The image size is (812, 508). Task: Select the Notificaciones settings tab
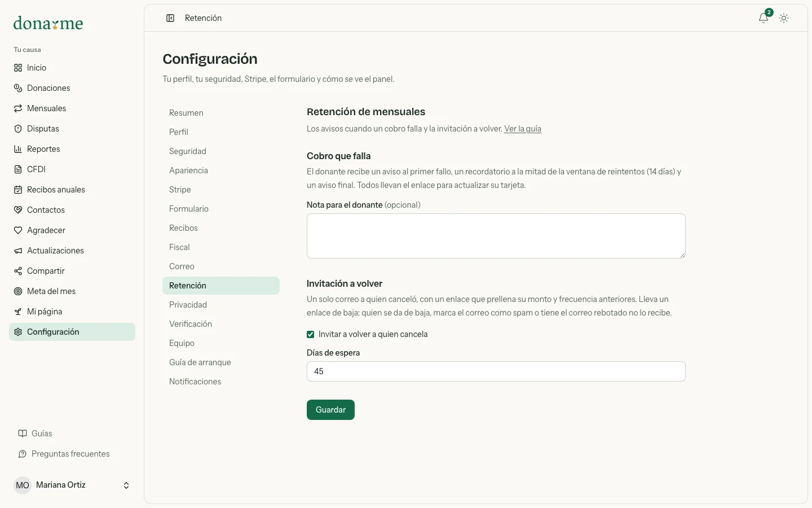tap(221, 382)
